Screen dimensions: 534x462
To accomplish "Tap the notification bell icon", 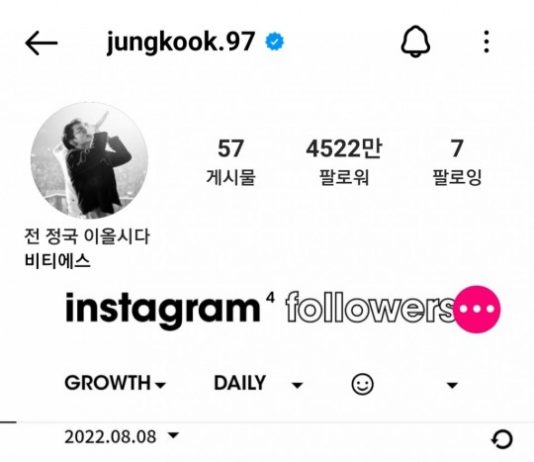I will (415, 41).
